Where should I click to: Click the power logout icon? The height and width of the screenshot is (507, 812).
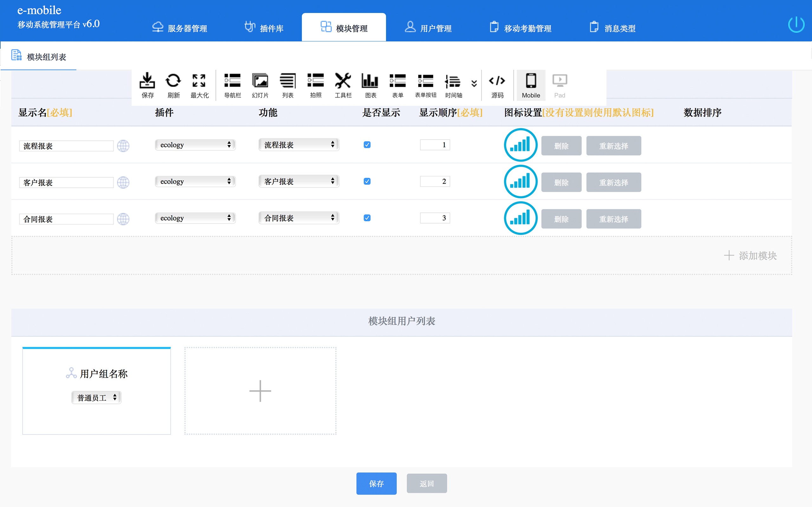[x=796, y=25]
